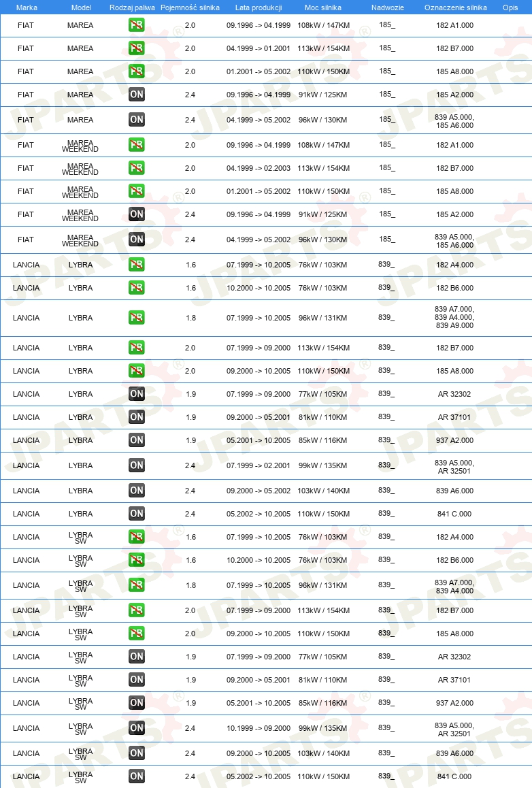
Task: Select the ON icon for LYBRA SW 2.4 841 C.000
Action: (x=137, y=776)
